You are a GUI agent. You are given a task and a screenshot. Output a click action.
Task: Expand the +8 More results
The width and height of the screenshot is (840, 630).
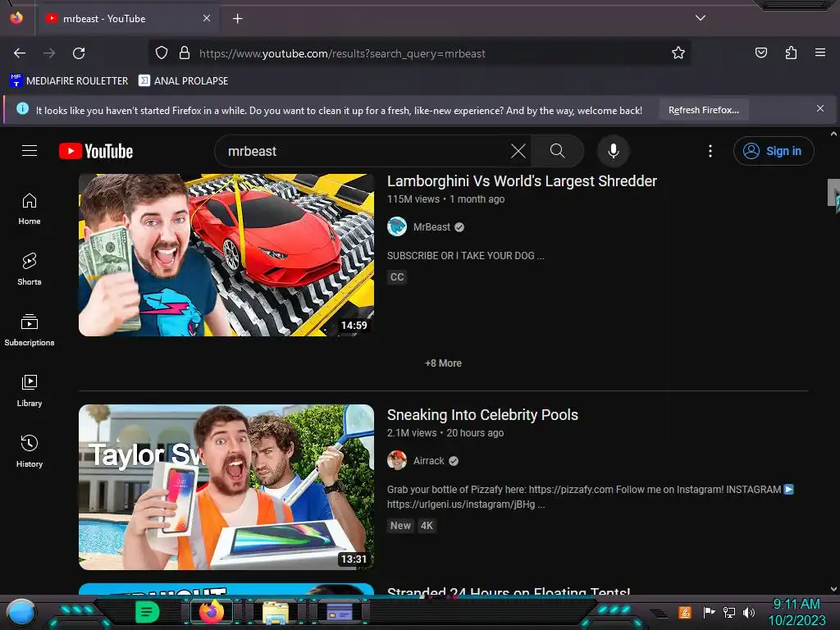click(443, 363)
